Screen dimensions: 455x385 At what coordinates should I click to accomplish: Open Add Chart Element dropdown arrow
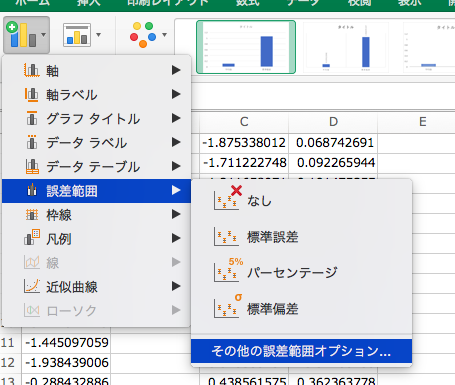pyautogui.click(x=43, y=35)
